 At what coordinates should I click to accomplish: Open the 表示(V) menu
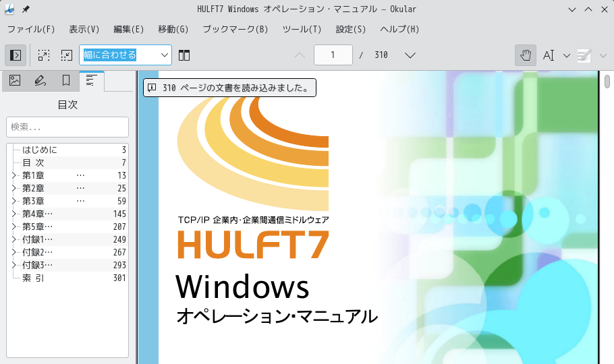coord(84,30)
